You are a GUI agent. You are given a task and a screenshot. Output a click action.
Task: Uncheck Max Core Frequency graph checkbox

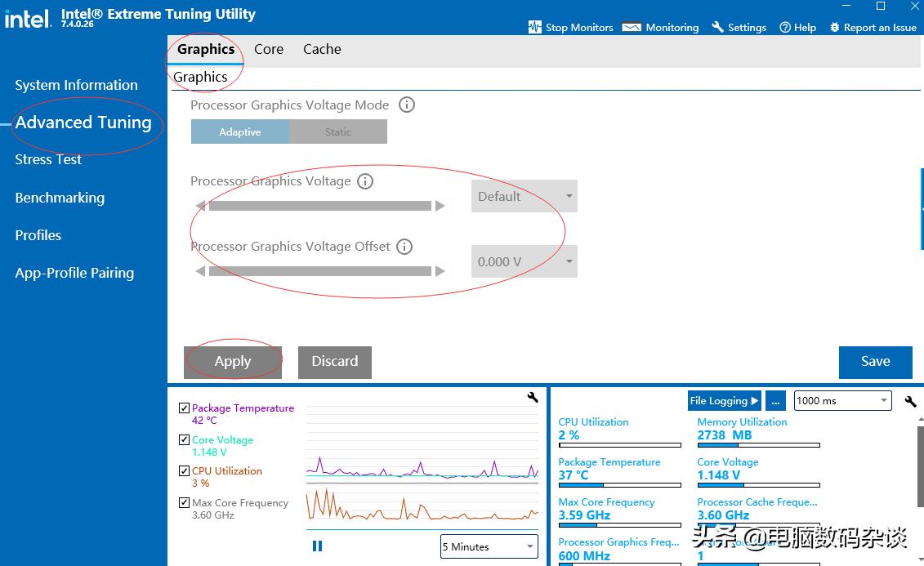(x=184, y=502)
